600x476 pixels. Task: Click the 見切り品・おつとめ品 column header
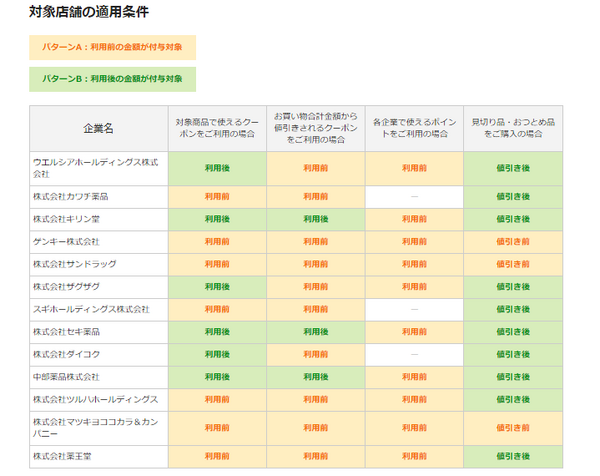pos(513,129)
